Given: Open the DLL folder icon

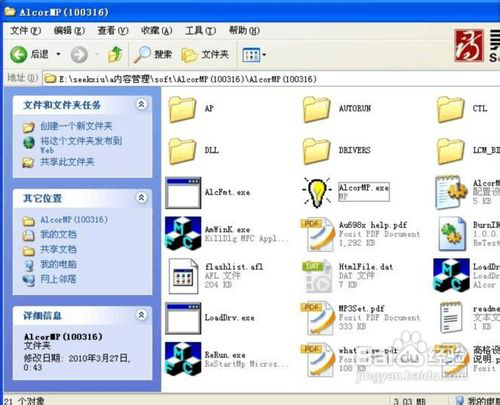Looking at the screenshot, I should click(182, 151).
